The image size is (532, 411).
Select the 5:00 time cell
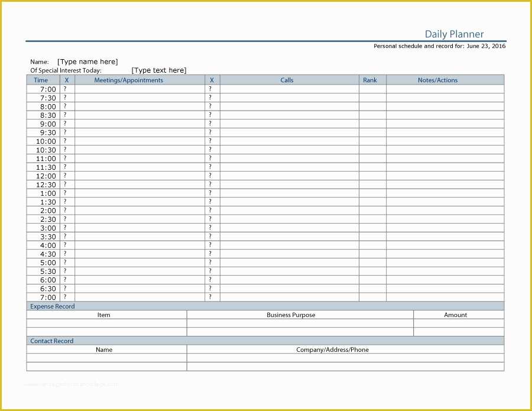43,263
